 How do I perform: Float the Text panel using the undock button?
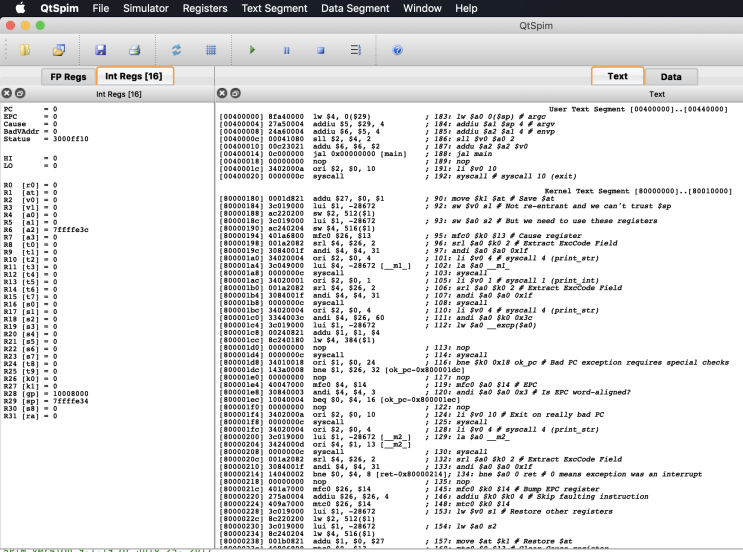pos(235,93)
